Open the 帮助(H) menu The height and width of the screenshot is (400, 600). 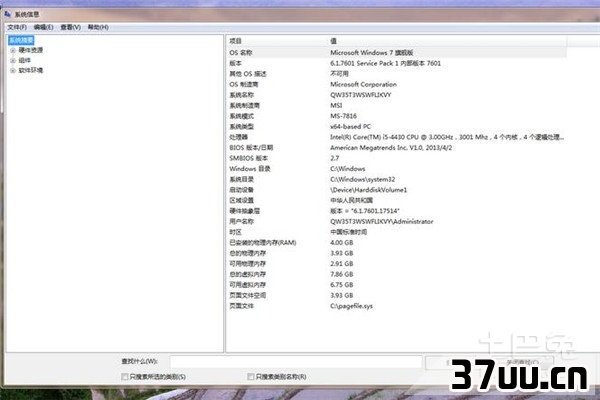pos(98,27)
